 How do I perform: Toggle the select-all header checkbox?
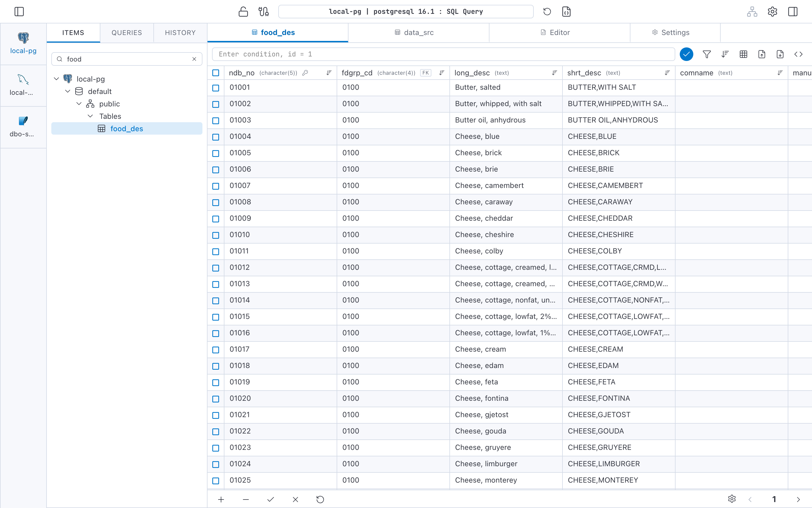pyautogui.click(x=216, y=73)
